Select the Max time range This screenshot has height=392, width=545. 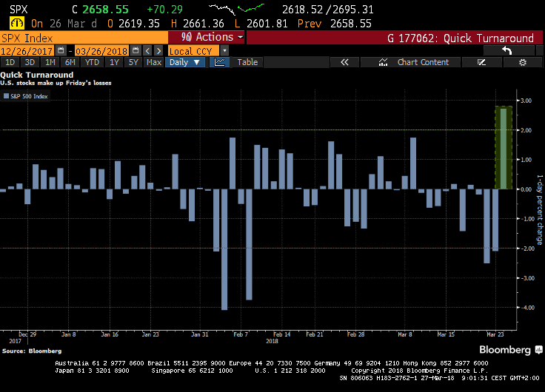(154, 62)
